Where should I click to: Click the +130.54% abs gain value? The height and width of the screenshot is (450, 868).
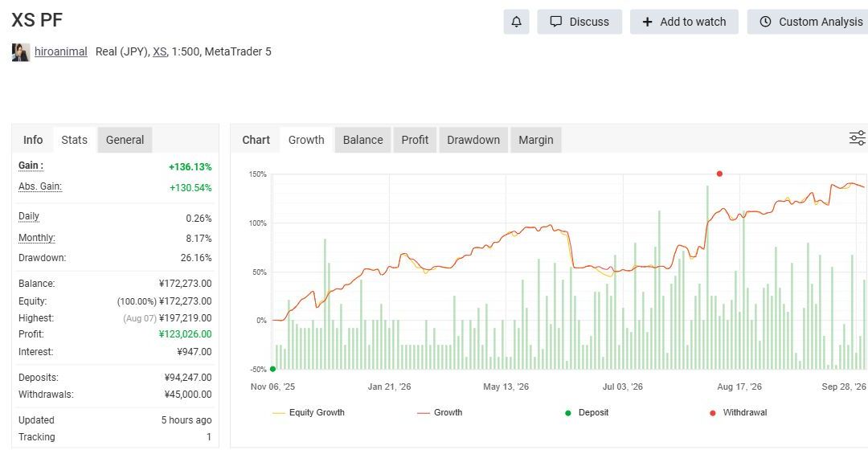click(x=190, y=188)
